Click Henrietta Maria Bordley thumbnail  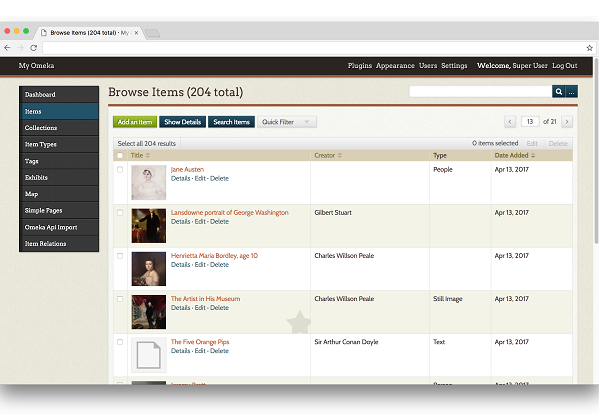(x=149, y=269)
